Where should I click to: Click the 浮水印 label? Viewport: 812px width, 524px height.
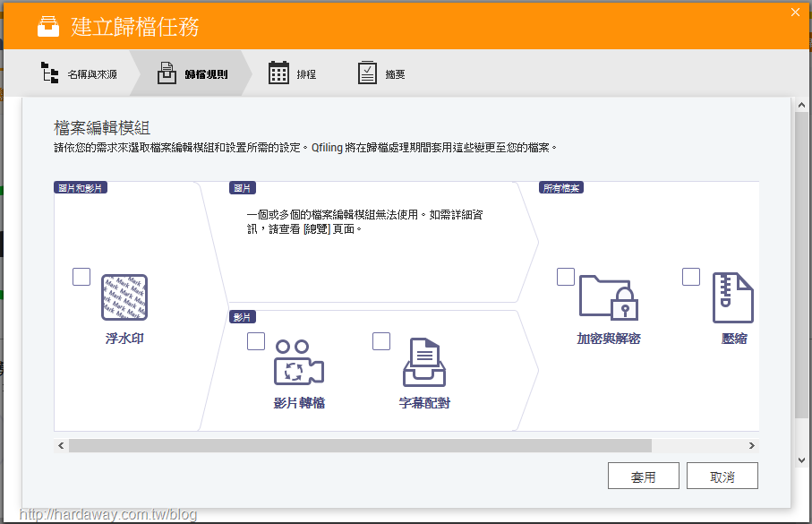point(124,339)
